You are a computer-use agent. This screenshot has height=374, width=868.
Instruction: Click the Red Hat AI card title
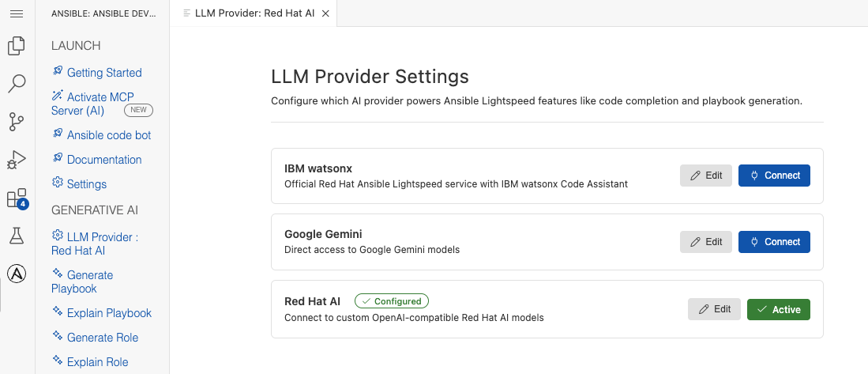pos(312,301)
